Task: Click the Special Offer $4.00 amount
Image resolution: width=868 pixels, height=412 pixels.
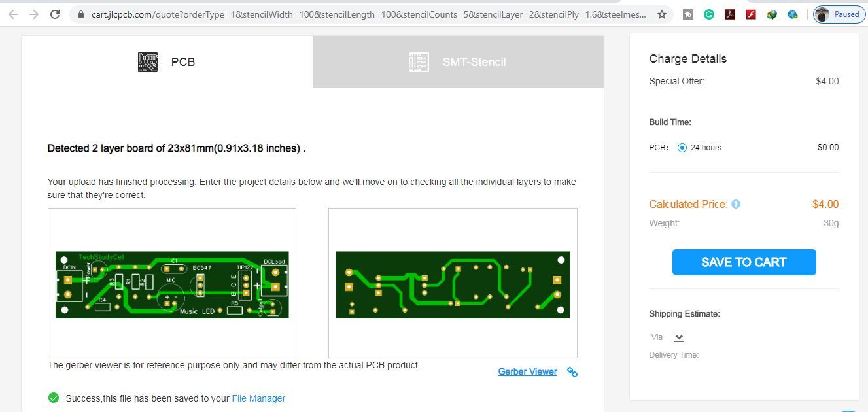Action: point(827,81)
